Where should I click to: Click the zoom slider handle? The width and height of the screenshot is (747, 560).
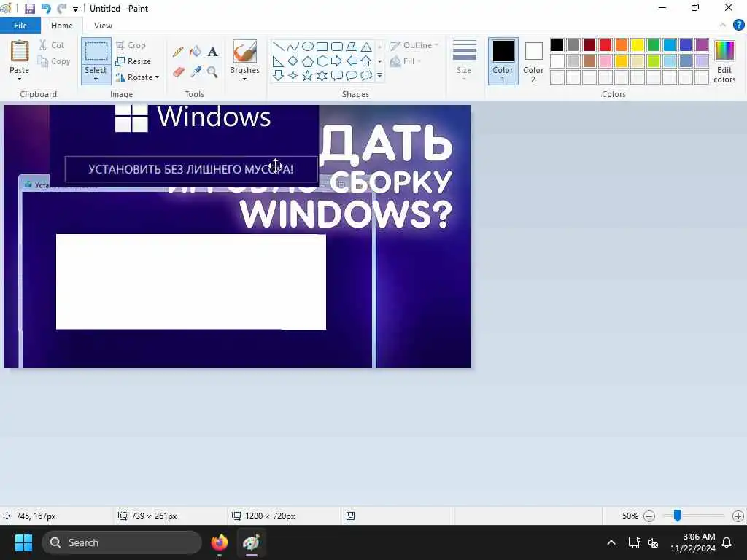pyautogui.click(x=678, y=516)
